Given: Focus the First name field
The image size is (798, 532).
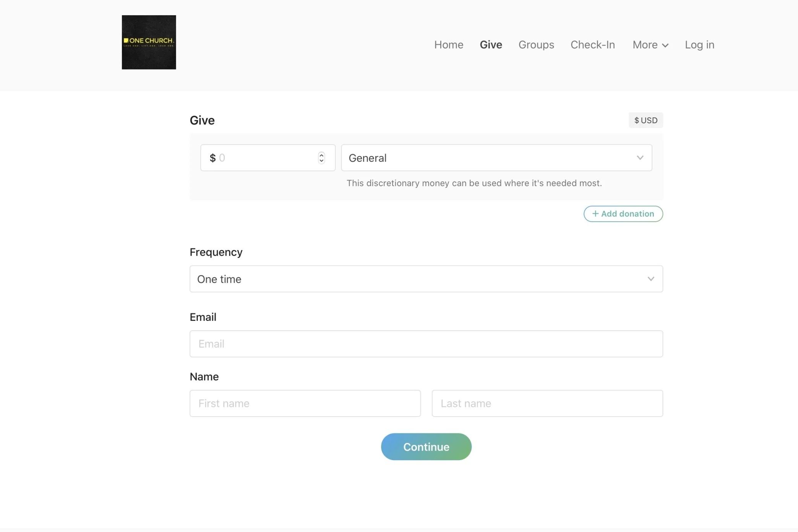Looking at the screenshot, I should [305, 403].
